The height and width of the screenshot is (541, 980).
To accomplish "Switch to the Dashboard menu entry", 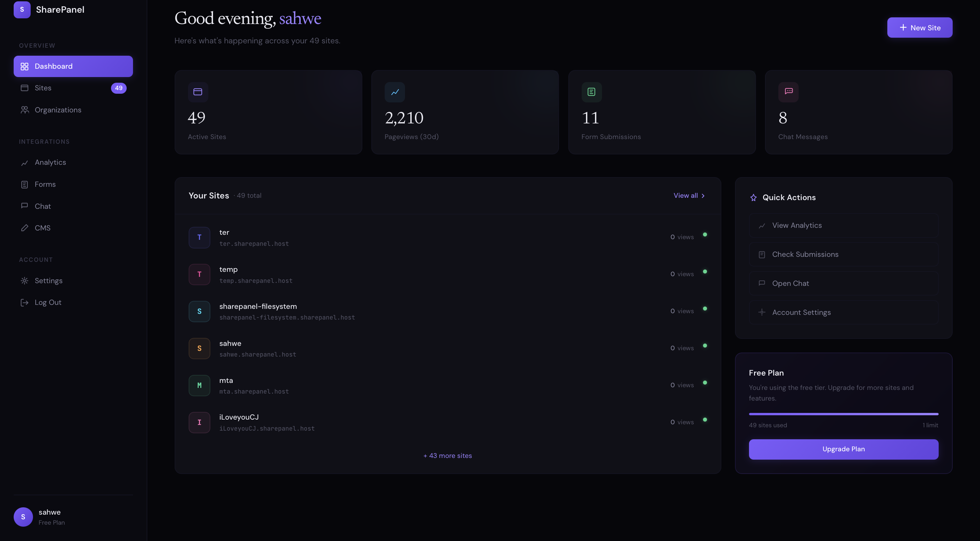I will tap(54, 66).
